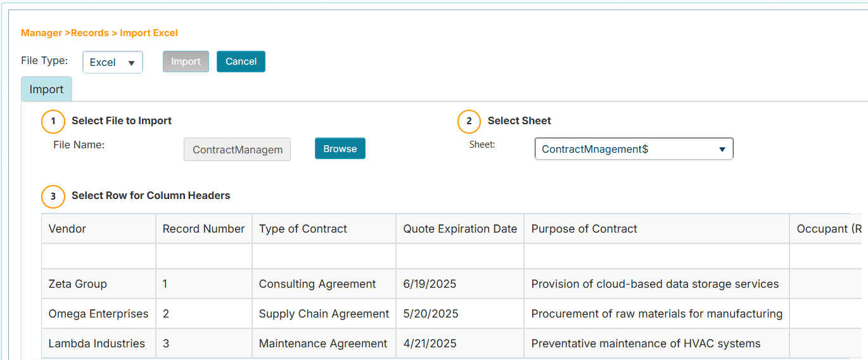Click the Quote Expiration Date header
868x360 pixels.
point(460,229)
